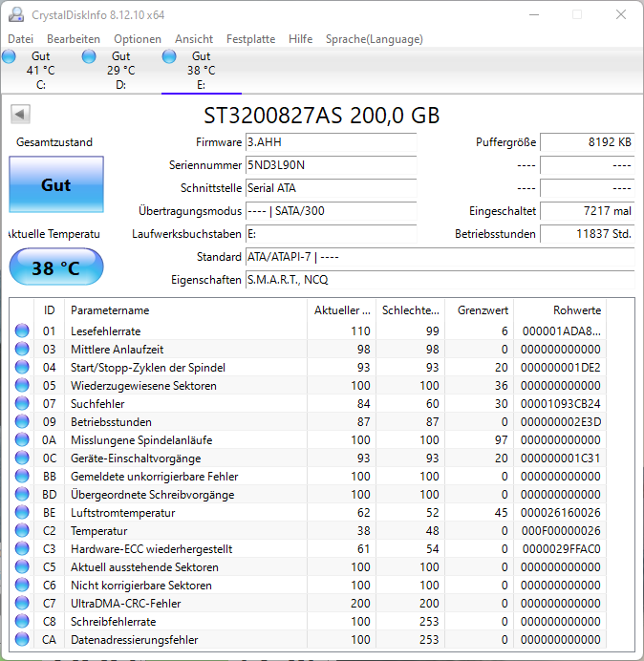644x661 pixels.
Task: Click the Übertragungsmodus field SATA/300
Action: pos(331,211)
